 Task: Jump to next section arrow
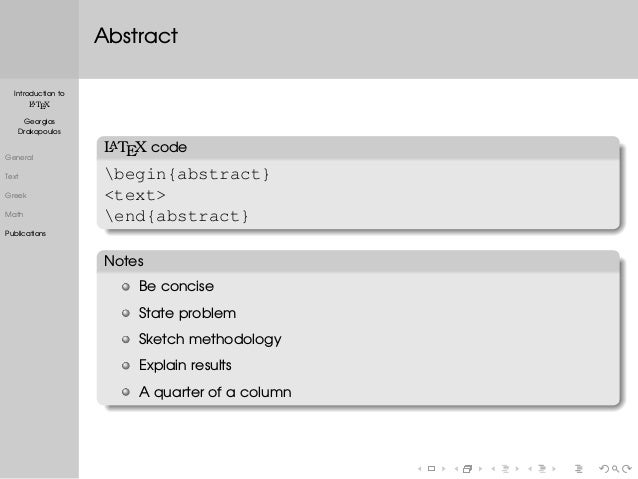click(x=554, y=469)
